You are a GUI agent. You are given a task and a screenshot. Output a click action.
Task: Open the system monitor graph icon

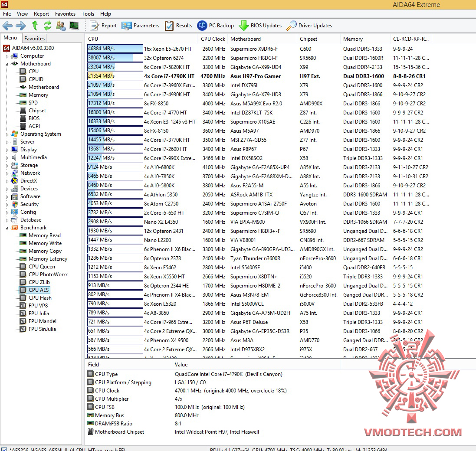tap(74, 26)
